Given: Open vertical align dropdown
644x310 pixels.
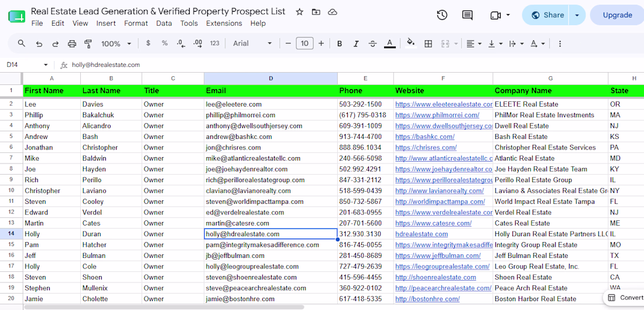Looking at the screenshot, I should click(495, 43).
